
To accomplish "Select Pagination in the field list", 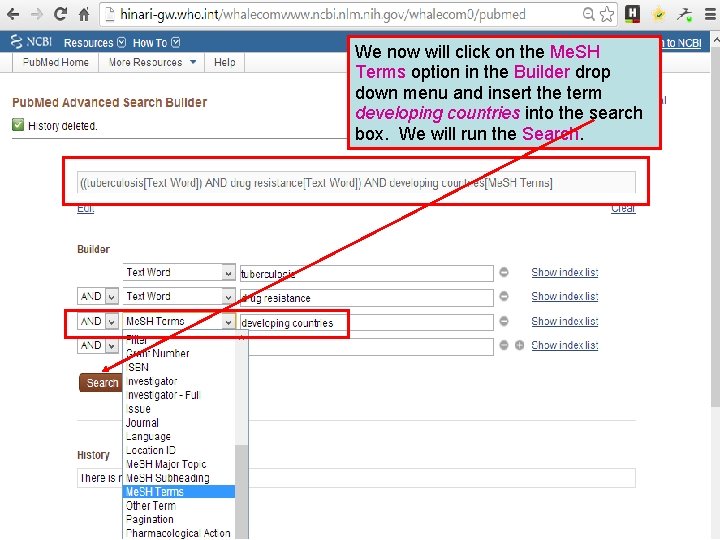I will [x=179, y=519].
